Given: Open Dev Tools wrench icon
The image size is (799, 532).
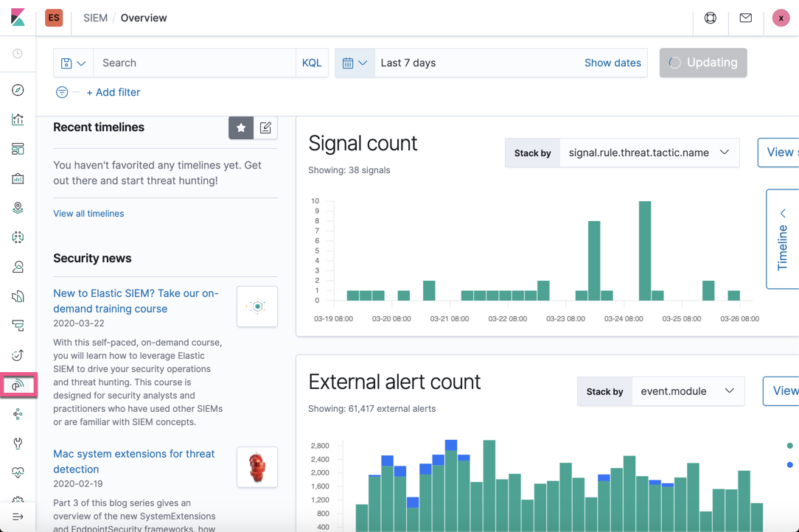Looking at the screenshot, I should click(18, 444).
